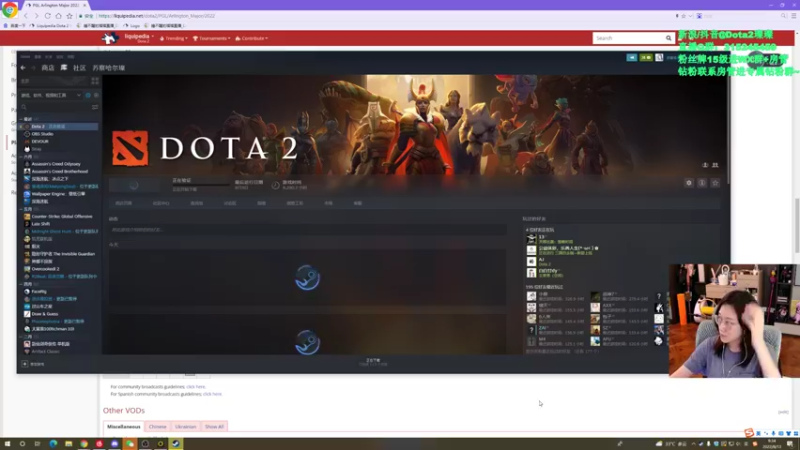The height and width of the screenshot is (450, 800).
Task: Click the Liquipedia search magnifier icon
Action: 668,38
